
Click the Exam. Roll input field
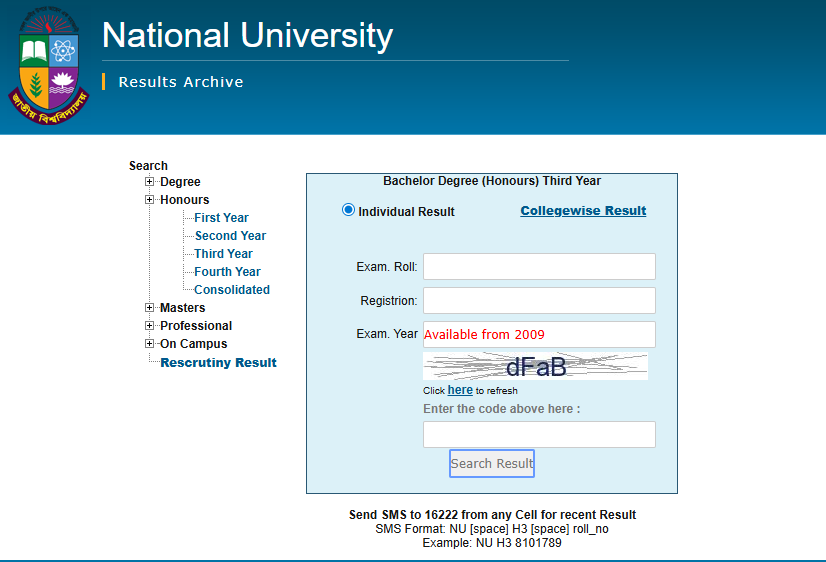(x=539, y=267)
